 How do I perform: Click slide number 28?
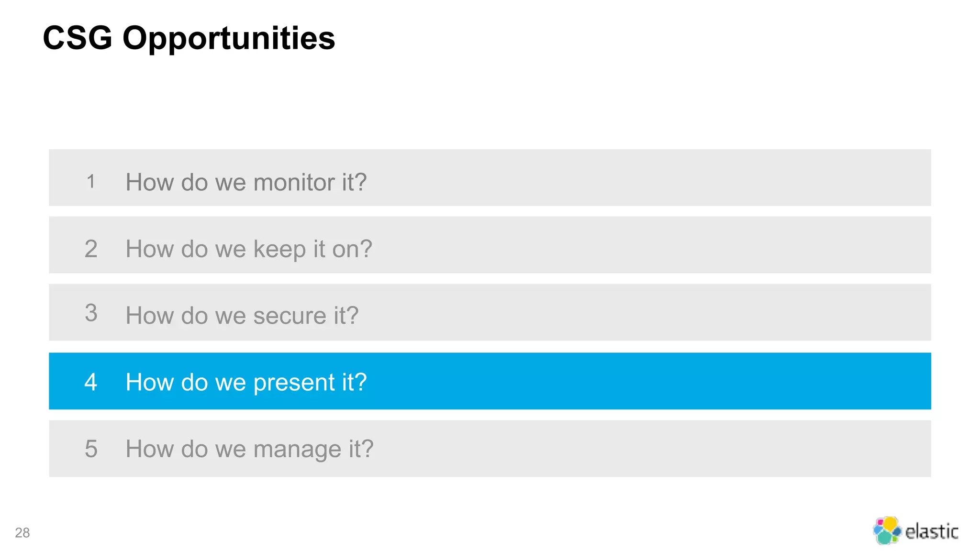click(22, 533)
